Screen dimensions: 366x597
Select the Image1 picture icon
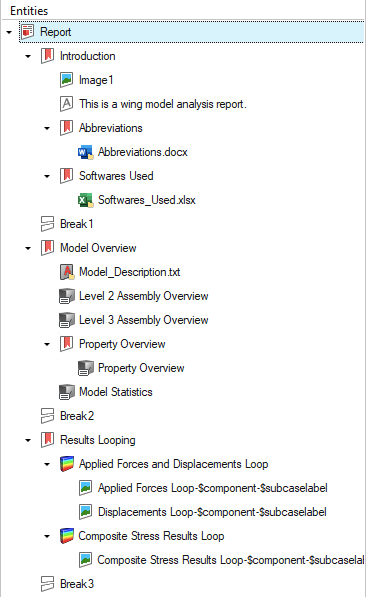[x=67, y=80]
